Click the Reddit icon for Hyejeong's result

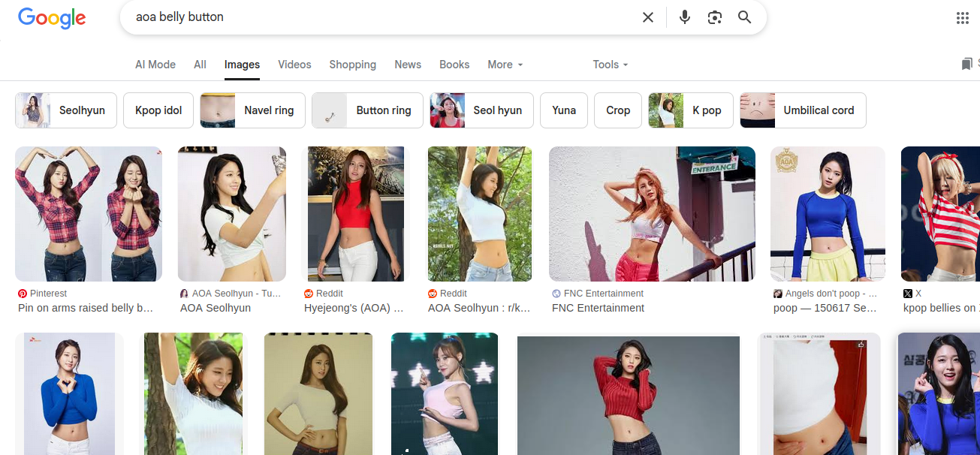point(309,294)
